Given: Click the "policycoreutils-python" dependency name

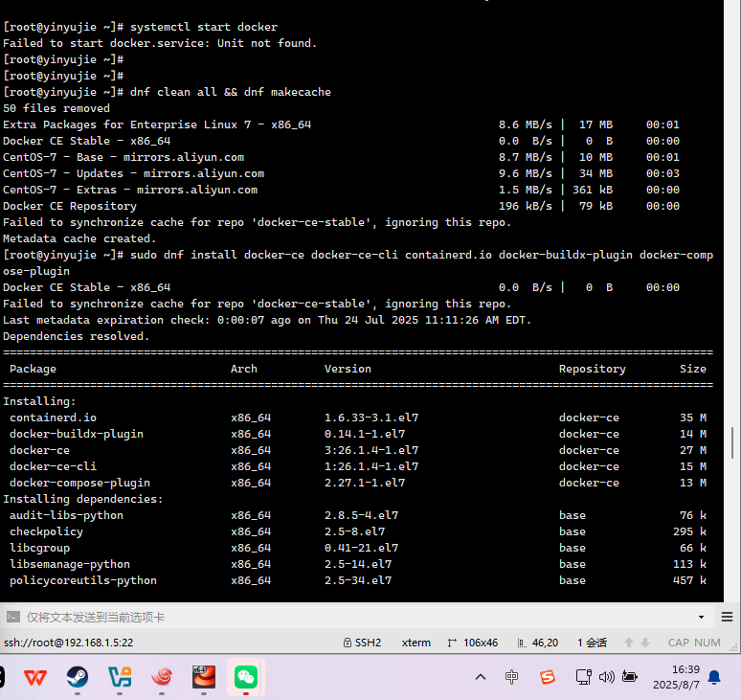Looking at the screenshot, I should [x=83, y=580].
